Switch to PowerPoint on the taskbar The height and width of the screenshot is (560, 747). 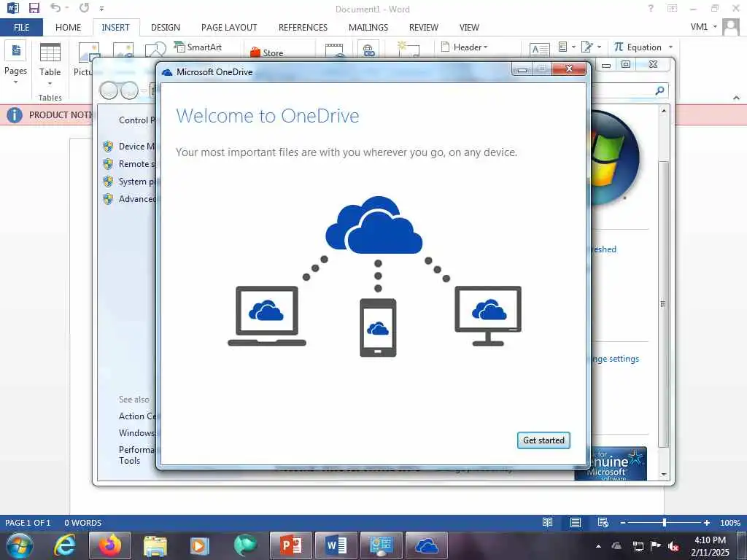point(290,545)
